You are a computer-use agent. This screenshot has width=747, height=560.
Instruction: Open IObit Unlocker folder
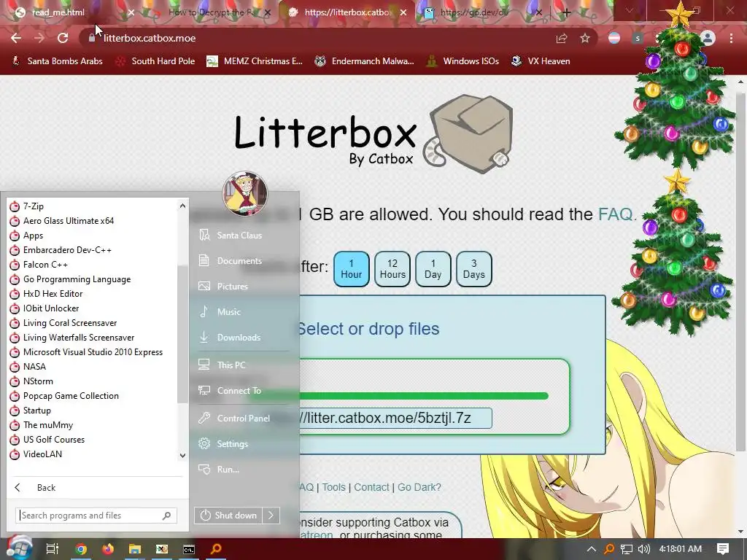(x=93, y=308)
